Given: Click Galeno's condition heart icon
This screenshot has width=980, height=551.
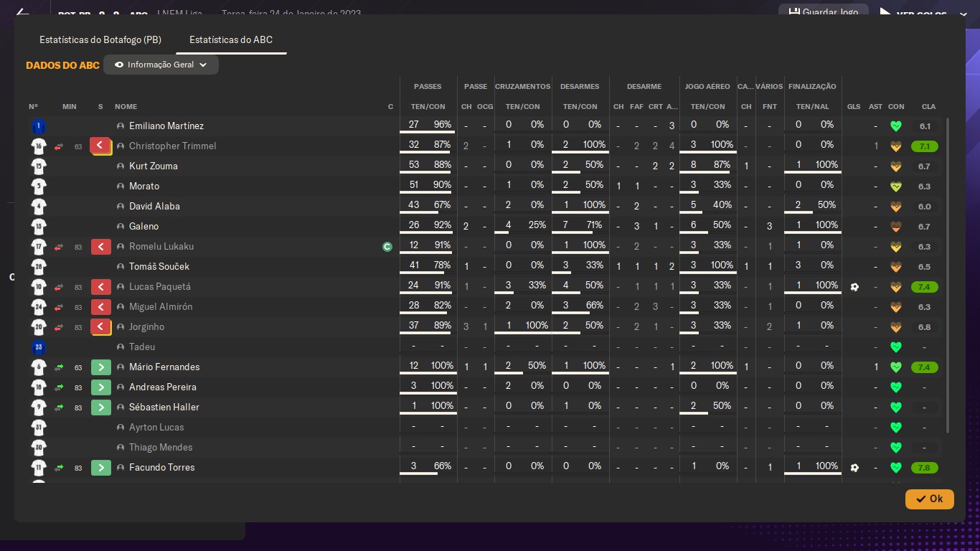Looking at the screenshot, I should point(895,227).
